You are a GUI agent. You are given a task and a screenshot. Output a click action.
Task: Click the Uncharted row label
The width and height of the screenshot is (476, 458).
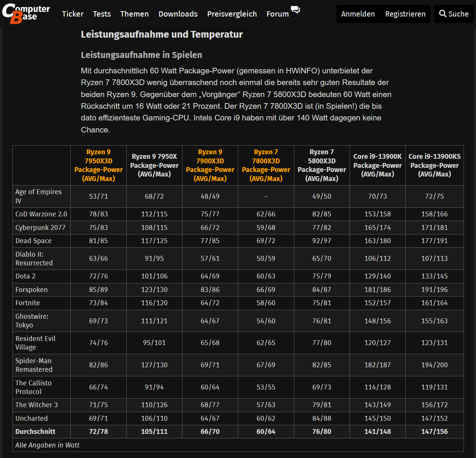[x=32, y=418]
